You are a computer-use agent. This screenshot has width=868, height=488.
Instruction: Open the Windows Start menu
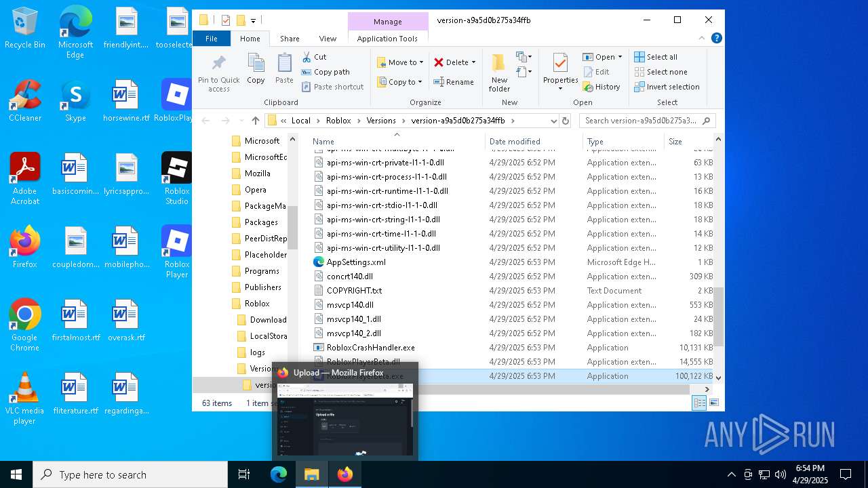pyautogui.click(x=16, y=474)
